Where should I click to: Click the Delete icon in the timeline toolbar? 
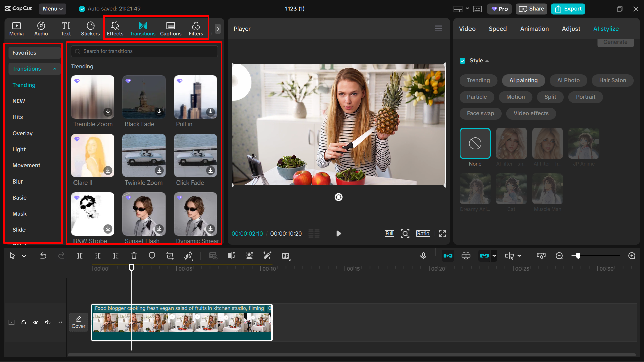[134, 256]
